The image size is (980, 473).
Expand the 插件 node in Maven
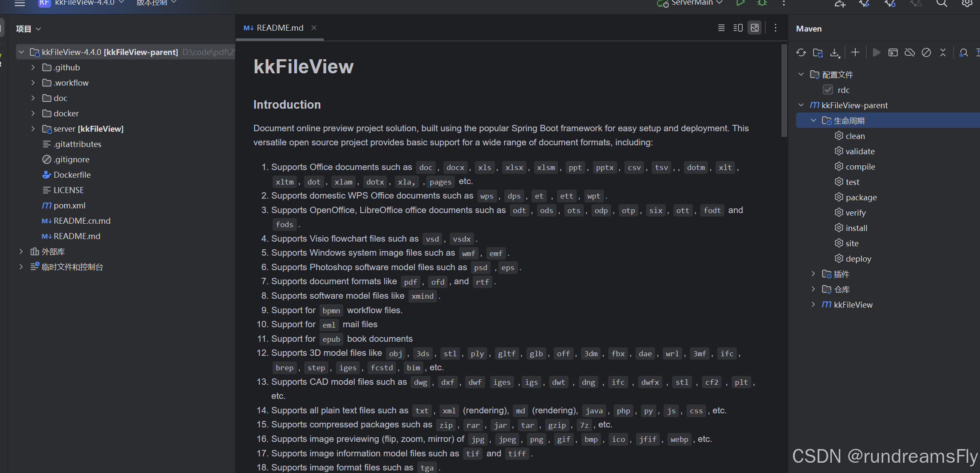(x=813, y=274)
